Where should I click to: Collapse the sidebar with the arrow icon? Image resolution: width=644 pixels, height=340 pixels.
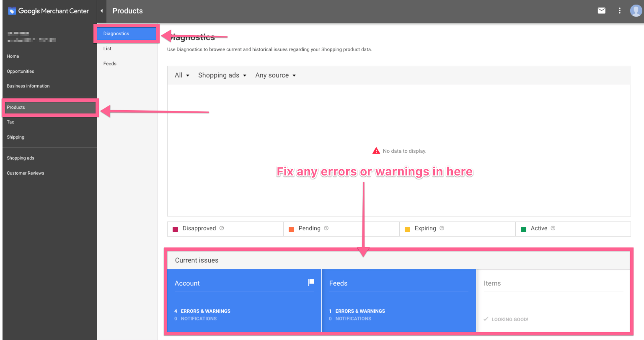[x=102, y=11]
